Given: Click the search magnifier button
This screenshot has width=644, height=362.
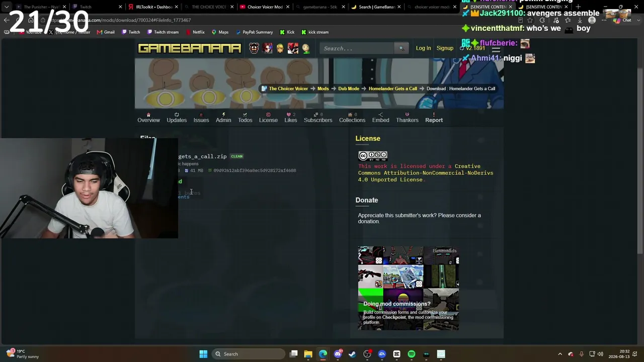Looking at the screenshot, I should [401, 48].
